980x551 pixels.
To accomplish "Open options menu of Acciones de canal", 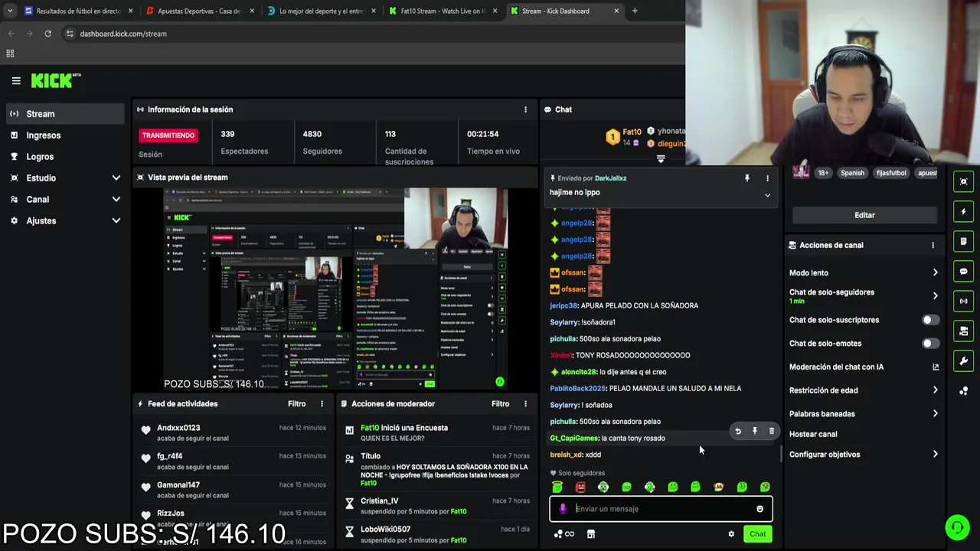I will 933,245.
